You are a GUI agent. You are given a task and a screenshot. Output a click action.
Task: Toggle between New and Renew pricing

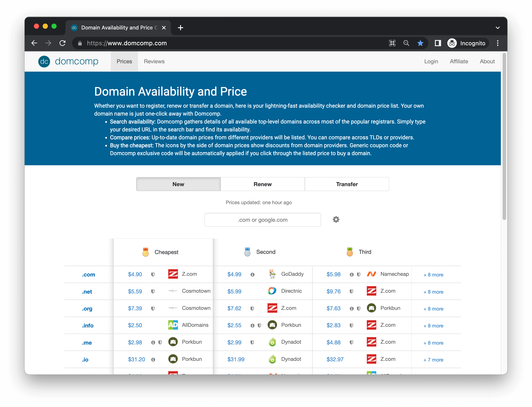coord(262,184)
